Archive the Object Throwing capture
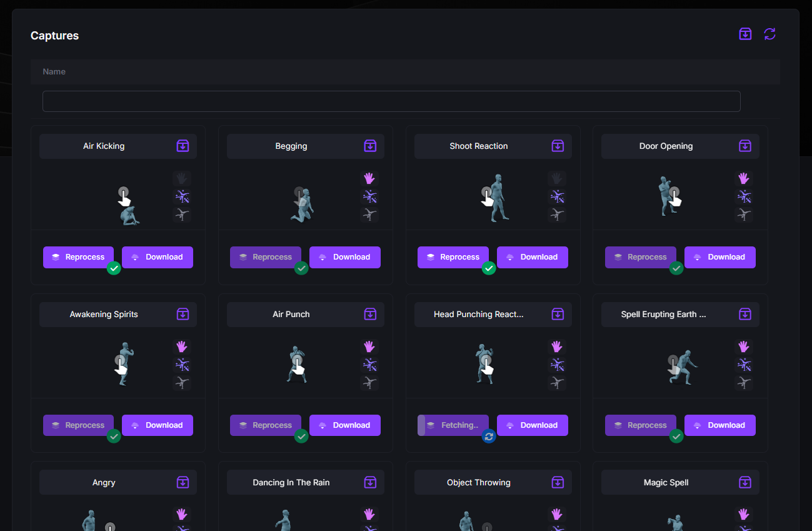The height and width of the screenshot is (531, 812). point(558,482)
